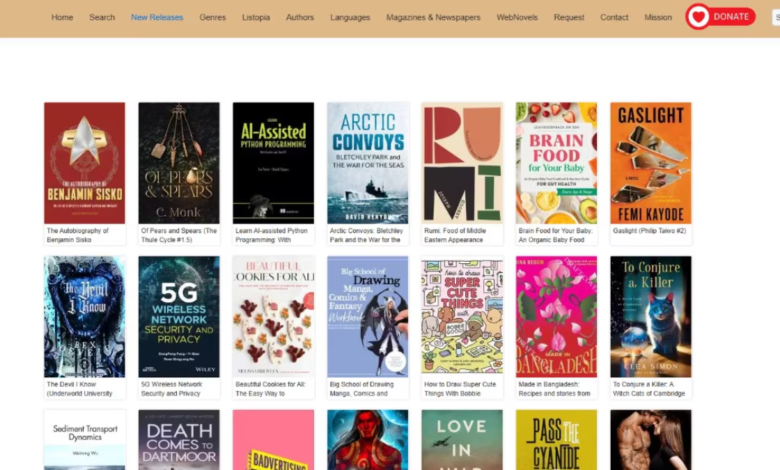Click 'Brain Food for Your Baby' title link
The height and width of the screenshot is (470, 780).
[556, 235]
